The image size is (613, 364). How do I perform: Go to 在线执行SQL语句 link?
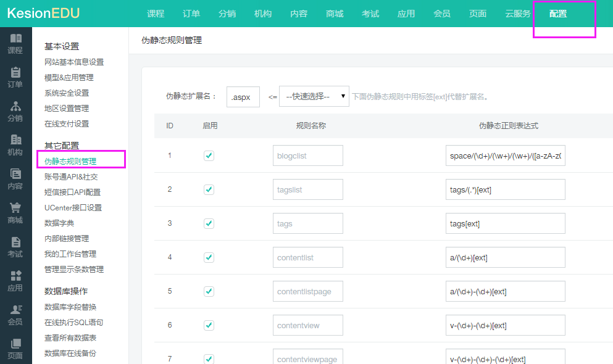click(73, 323)
